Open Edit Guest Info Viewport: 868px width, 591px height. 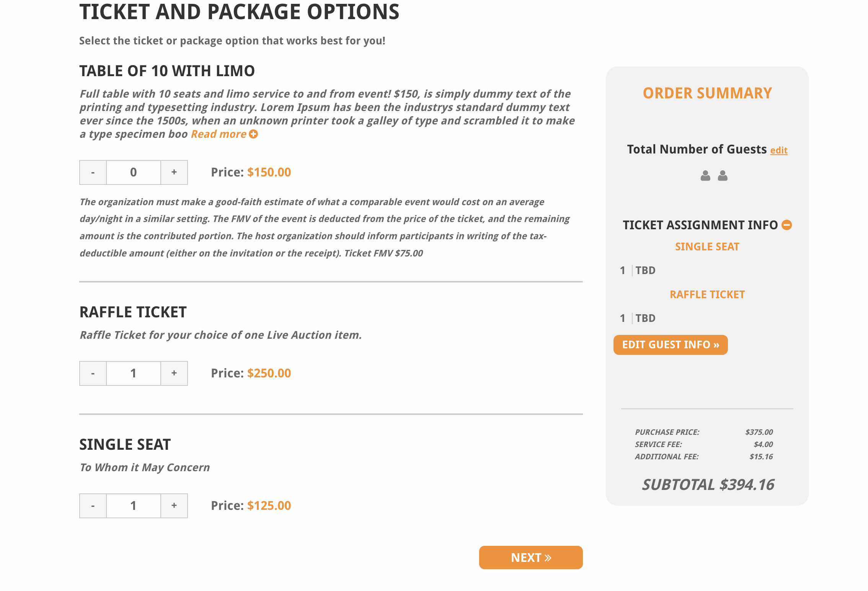click(671, 345)
